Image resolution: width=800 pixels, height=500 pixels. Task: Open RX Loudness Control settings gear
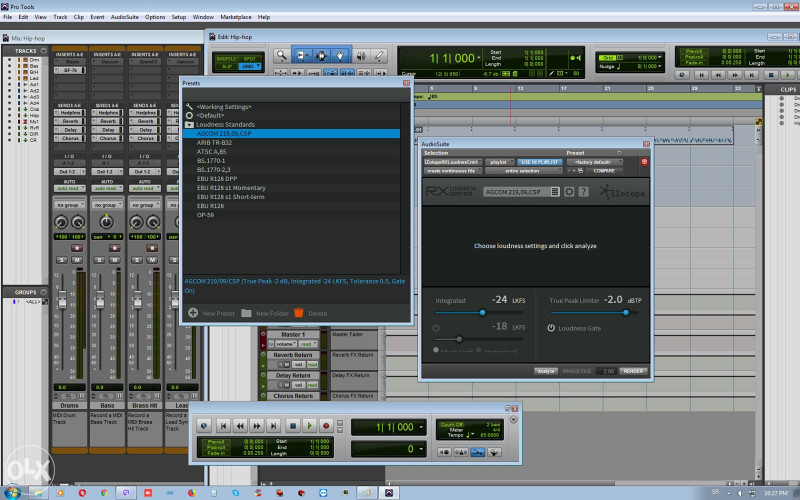tap(569, 191)
